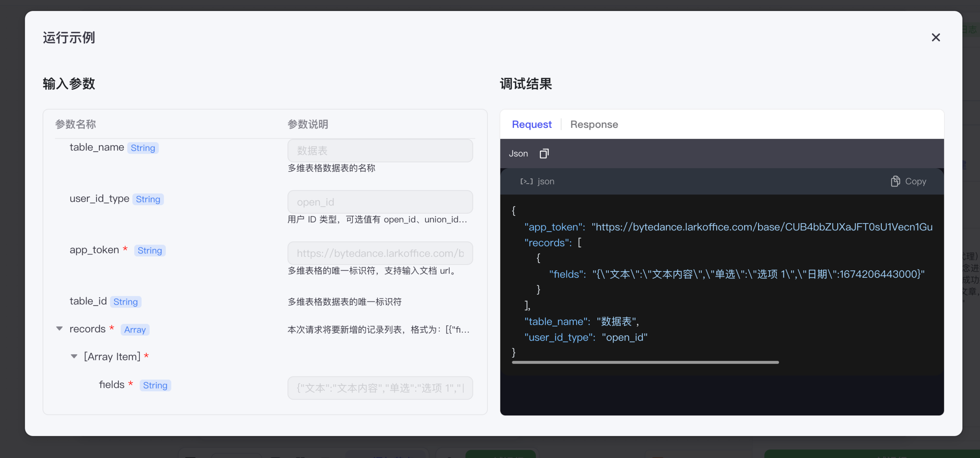Click the table_name input field
The height and width of the screenshot is (458, 980).
click(380, 151)
